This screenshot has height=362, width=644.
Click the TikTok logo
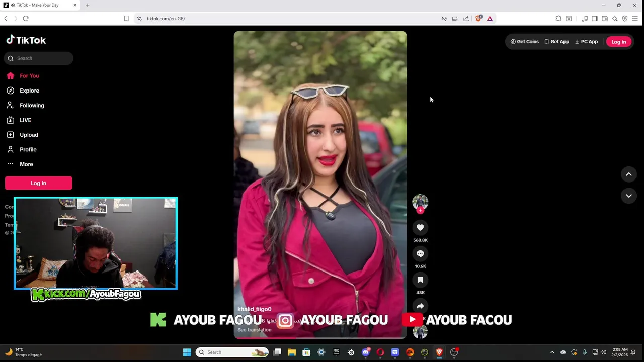tap(26, 40)
